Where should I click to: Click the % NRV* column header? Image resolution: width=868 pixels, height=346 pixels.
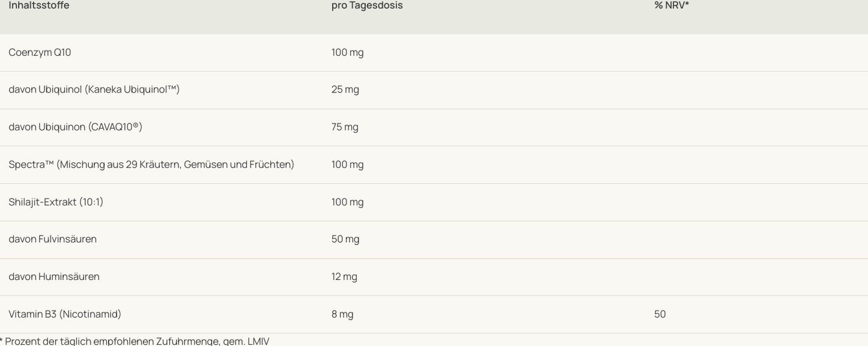pos(672,5)
